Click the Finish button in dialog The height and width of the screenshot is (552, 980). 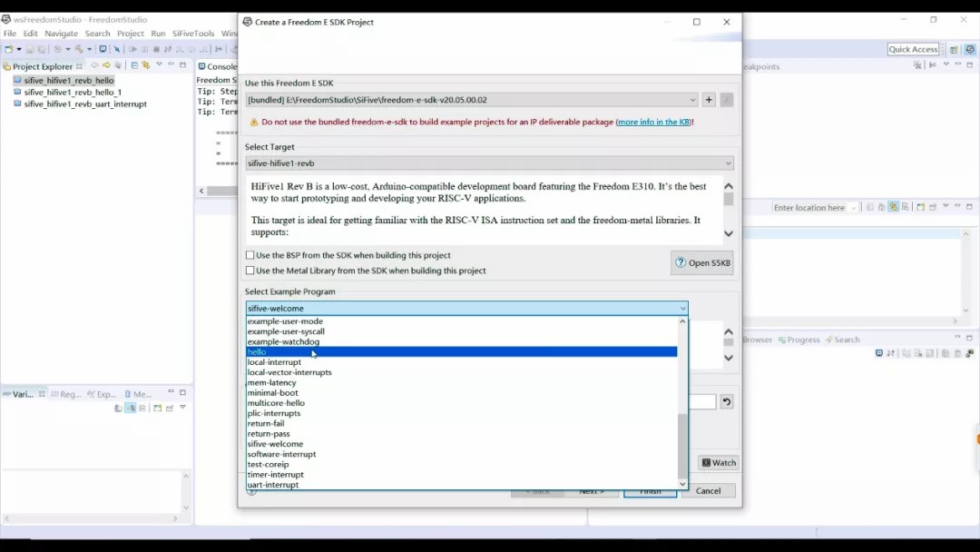650,491
